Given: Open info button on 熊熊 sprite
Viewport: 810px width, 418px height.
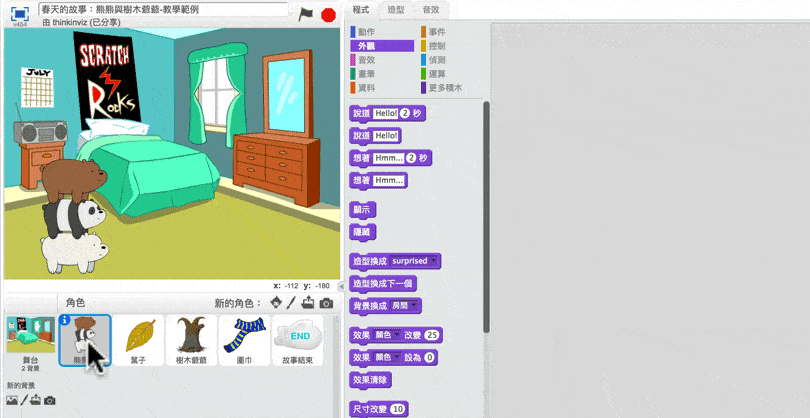Looking at the screenshot, I should 65,320.
